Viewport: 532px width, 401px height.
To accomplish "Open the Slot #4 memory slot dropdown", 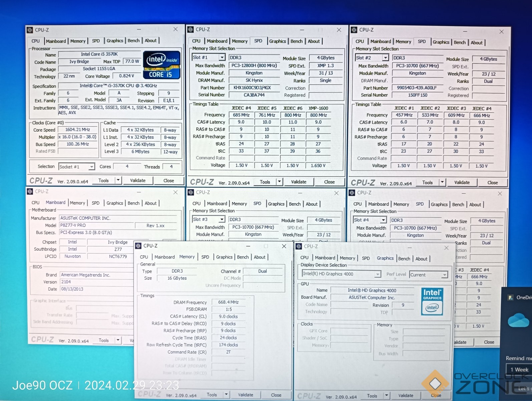I will pyautogui.click(x=383, y=220).
